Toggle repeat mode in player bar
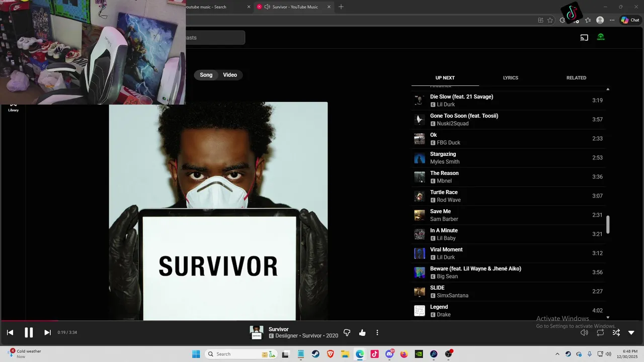This screenshot has width=644, height=362. [x=600, y=332]
